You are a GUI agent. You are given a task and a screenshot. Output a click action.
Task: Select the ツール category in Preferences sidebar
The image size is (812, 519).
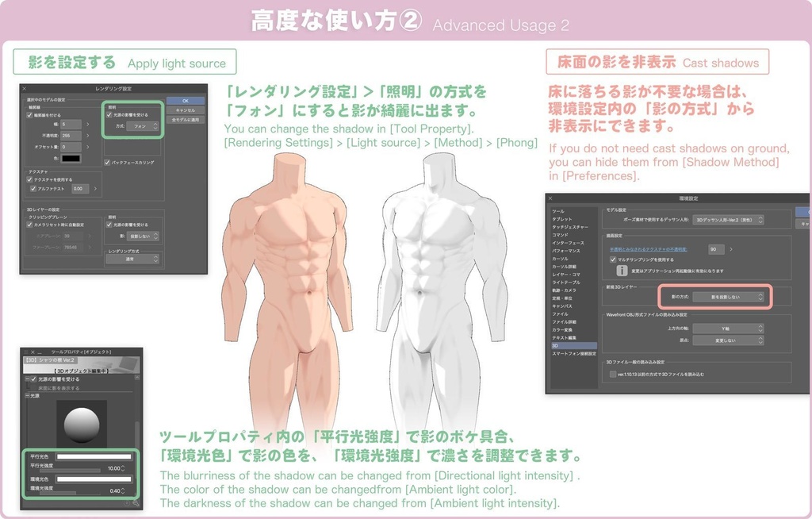(558, 212)
